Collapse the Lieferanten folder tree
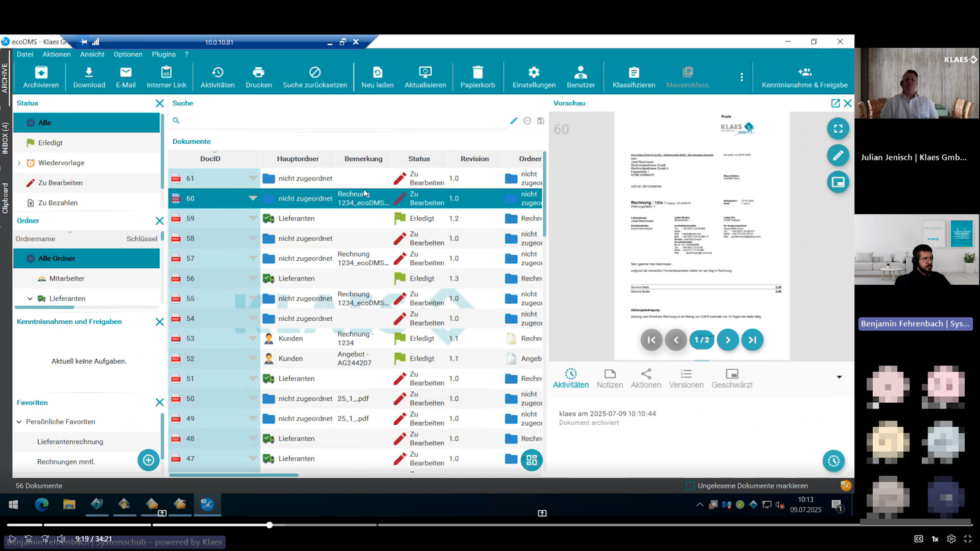This screenshot has width=980, height=551. 30,299
